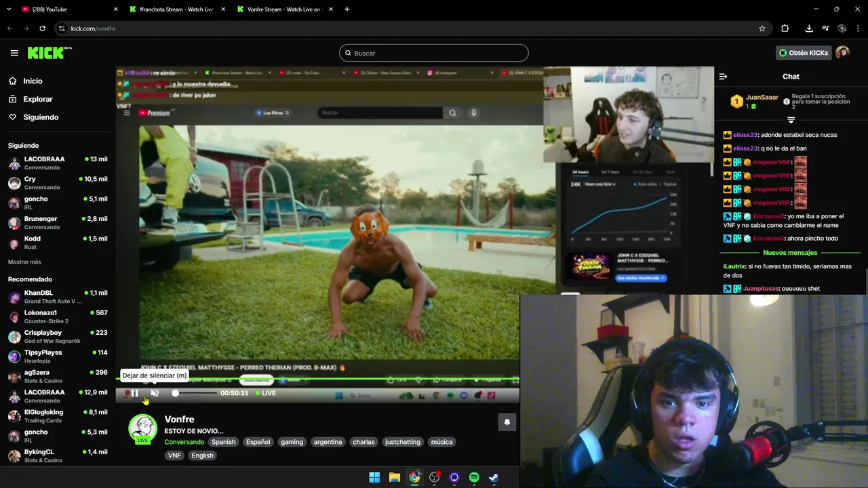Open LACOBRAAA channel with 13 mil viewers

tap(57, 163)
